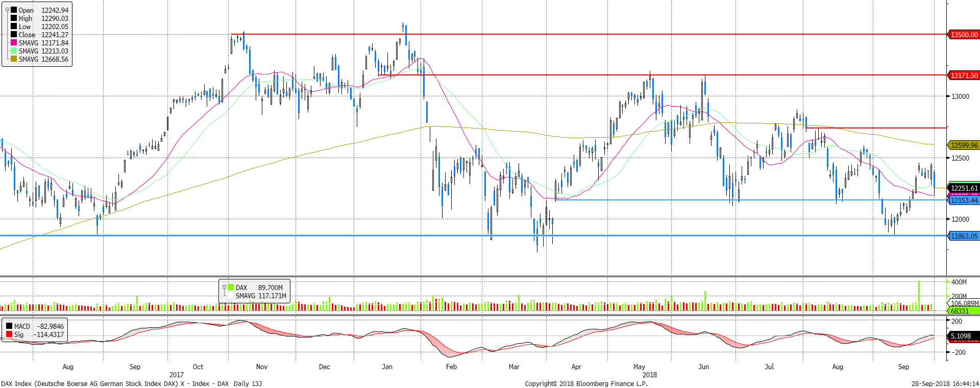Click the Aug 2017 date axis label
Screen dimensions: 980x388
68,367
